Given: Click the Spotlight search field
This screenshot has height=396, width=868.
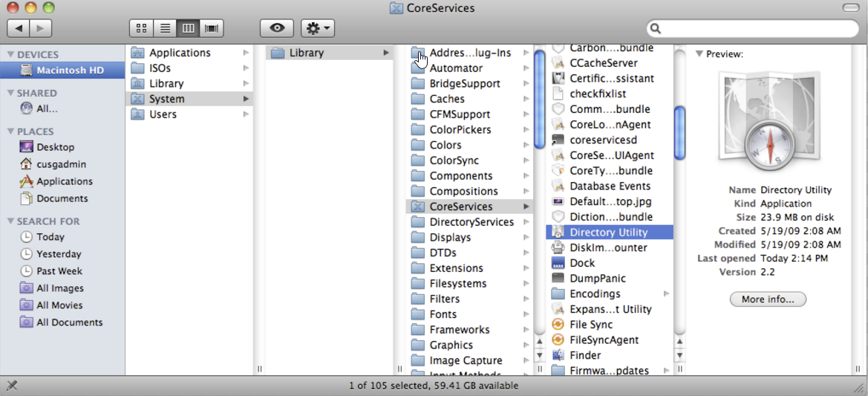Looking at the screenshot, I should click(x=752, y=28).
